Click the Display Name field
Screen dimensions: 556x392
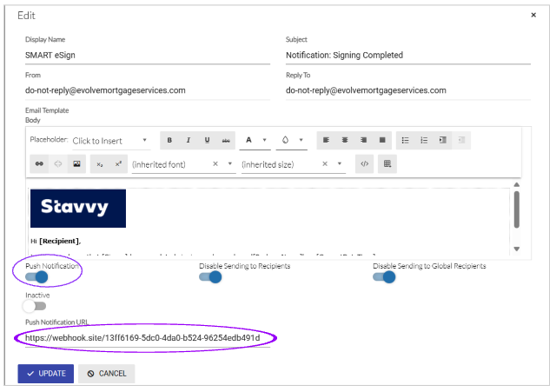point(148,56)
